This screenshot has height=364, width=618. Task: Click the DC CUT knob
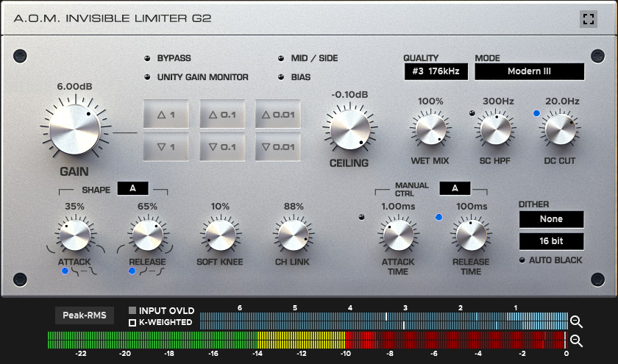561,129
